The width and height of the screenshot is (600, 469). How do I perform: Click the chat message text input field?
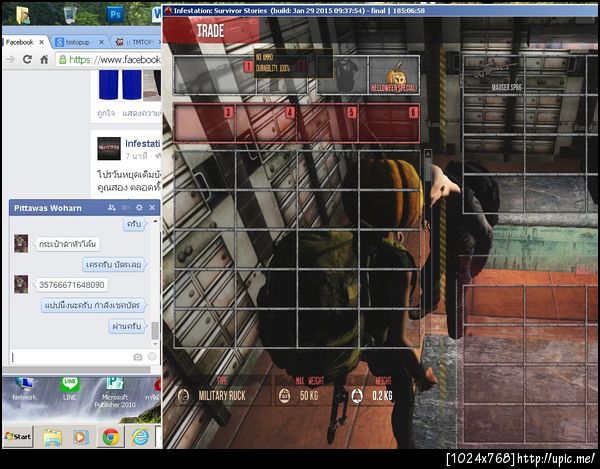click(71, 357)
